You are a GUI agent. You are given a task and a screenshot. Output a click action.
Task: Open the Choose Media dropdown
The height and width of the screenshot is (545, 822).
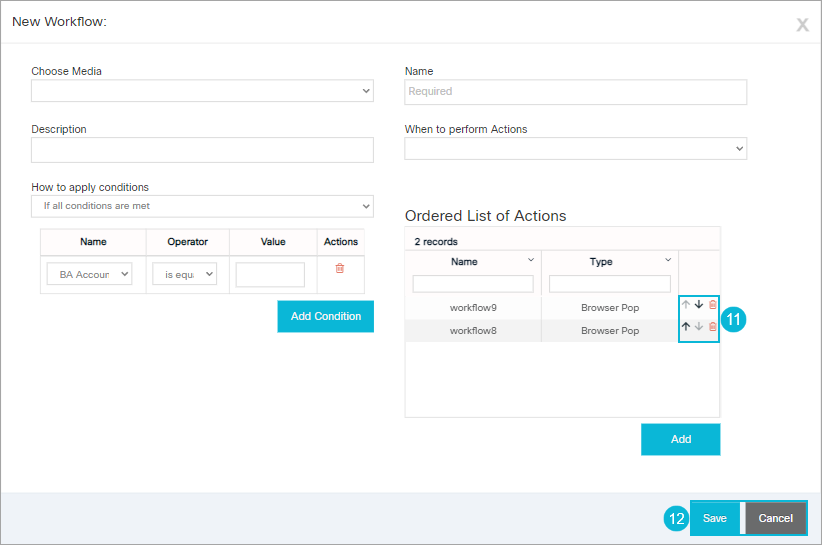(x=202, y=91)
